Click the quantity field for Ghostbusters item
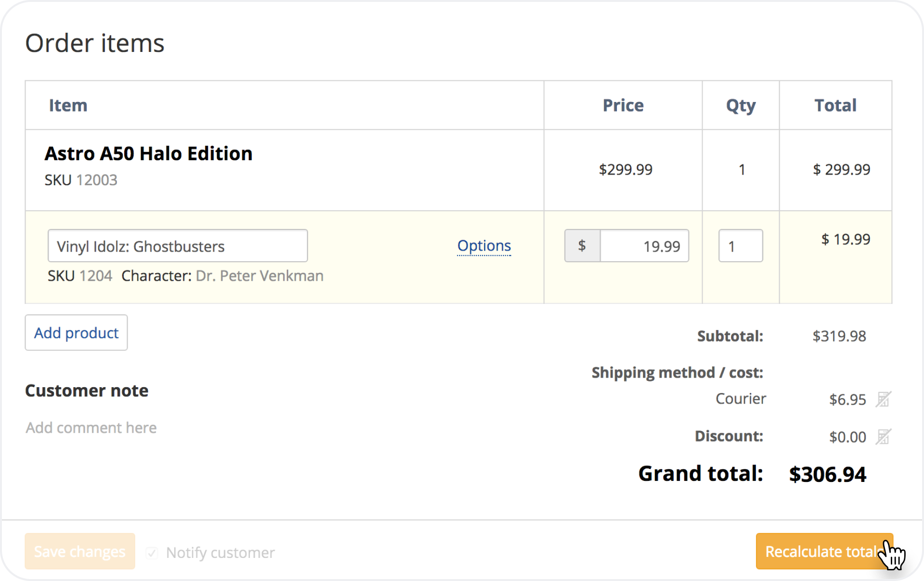Screen dimensions: 924x581 point(740,246)
